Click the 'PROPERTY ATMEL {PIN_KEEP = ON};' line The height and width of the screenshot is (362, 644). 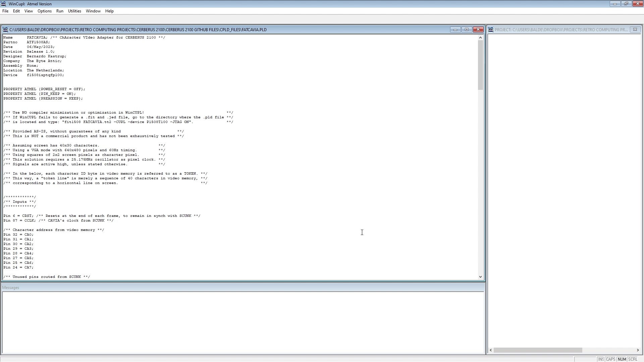pos(40,94)
